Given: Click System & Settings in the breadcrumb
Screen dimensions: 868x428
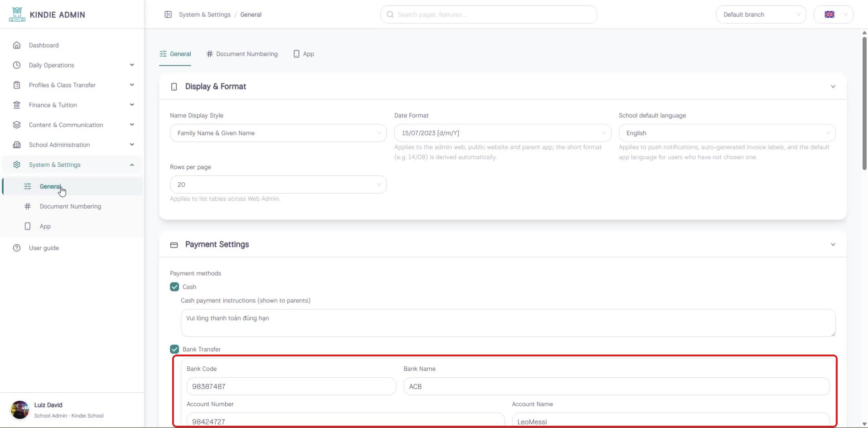Looking at the screenshot, I should coord(205,15).
